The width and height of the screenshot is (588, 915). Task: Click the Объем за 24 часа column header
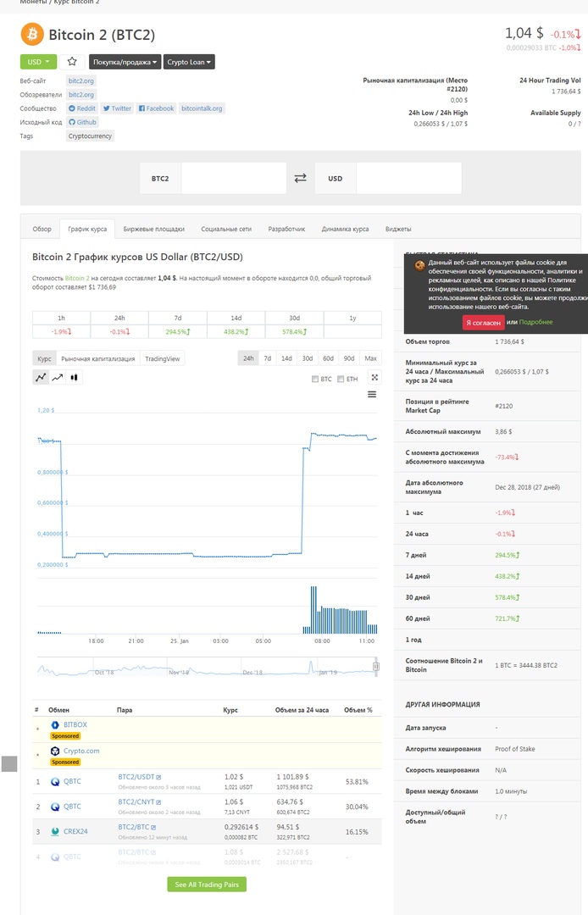(x=302, y=710)
